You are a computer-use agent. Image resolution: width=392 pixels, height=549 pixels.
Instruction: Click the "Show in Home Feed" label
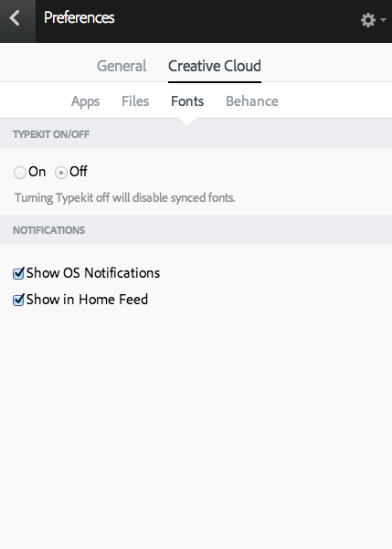tap(87, 300)
